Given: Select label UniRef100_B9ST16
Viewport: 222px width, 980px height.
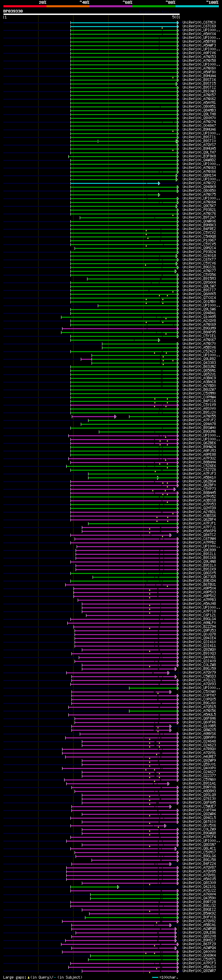Looking at the screenshot, I should point(199,80).
